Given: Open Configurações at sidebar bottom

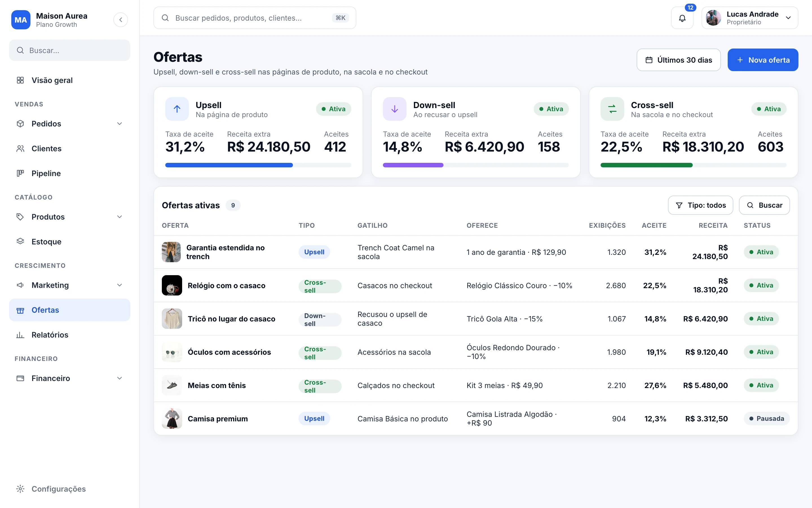Looking at the screenshot, I should pyautogui.click(x=69, y=489).
